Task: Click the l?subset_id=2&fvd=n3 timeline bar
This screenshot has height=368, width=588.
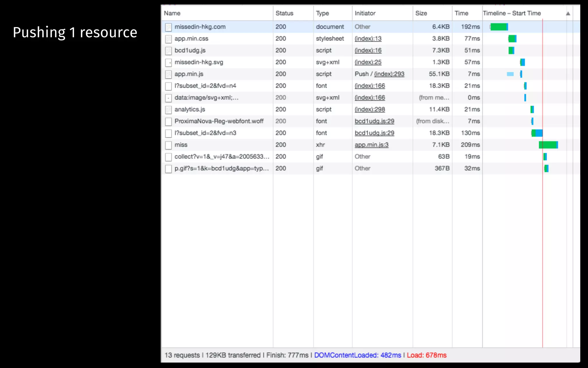Action: click(x=537, y=133)
